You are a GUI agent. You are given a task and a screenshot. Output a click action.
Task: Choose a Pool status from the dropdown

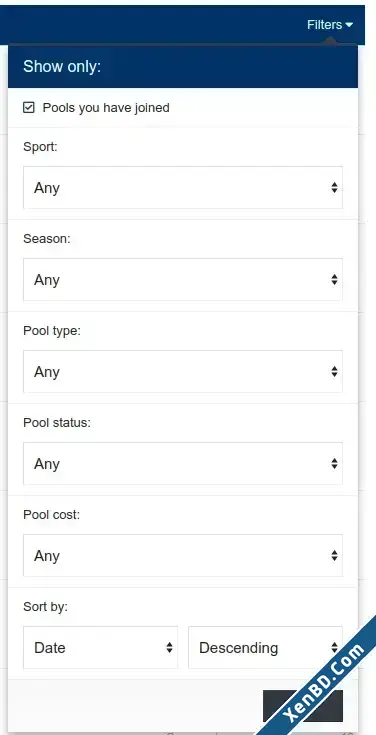pyautogui.click(x=183, y=463)
